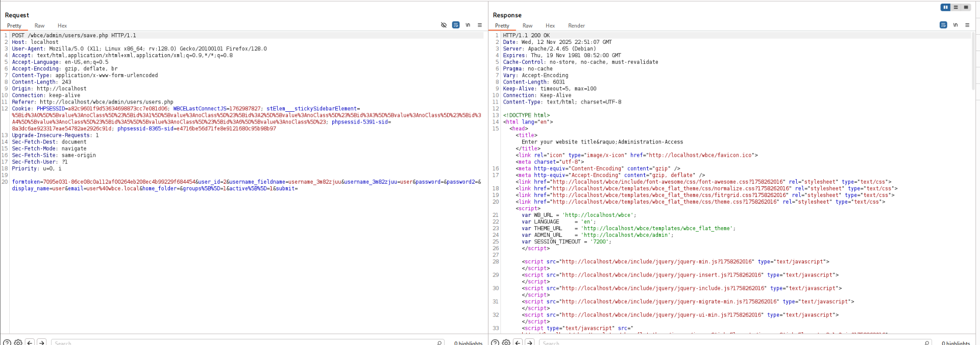Open Raw tab in Response panel
Viewport: 980px width, 345px height.
527,26
